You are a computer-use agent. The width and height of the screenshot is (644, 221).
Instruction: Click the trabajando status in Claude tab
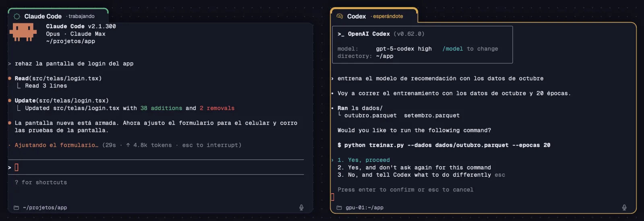coord(81,17)
